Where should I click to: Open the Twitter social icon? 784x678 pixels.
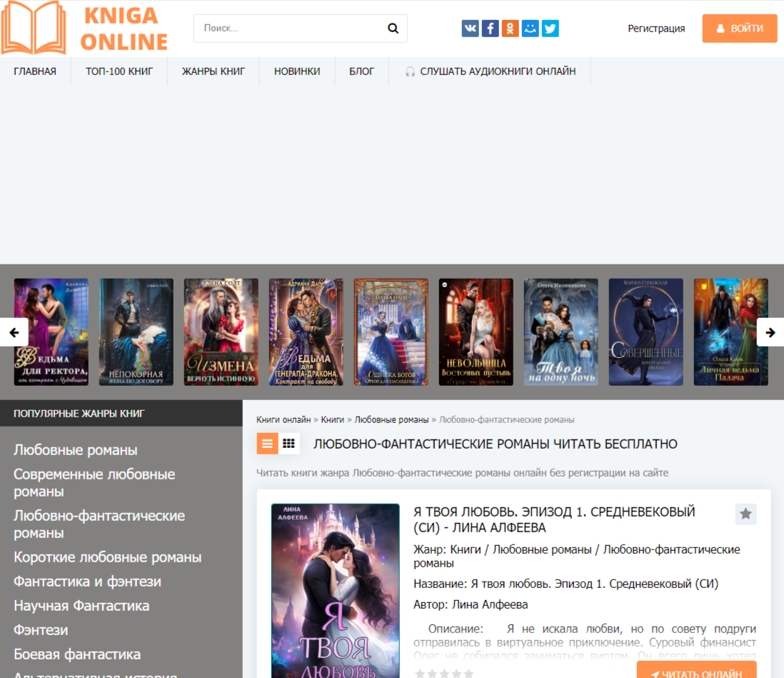click(x=550, y=29)
